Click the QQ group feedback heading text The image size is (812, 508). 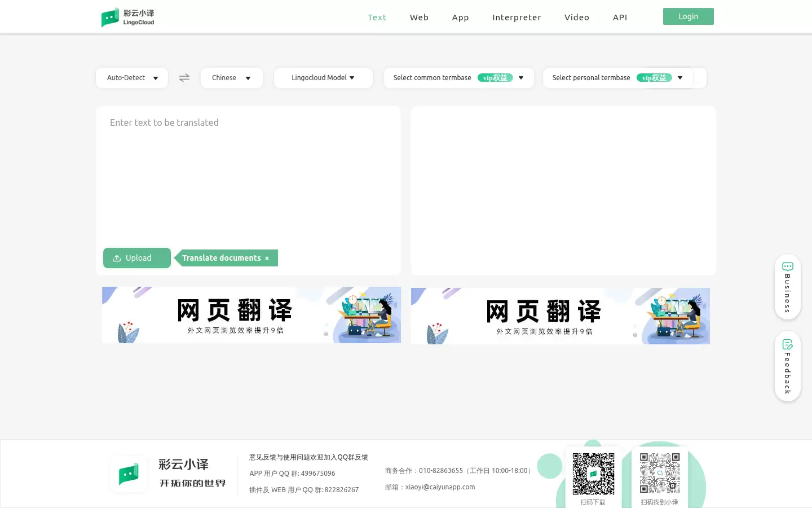click(x=308, y=457)
